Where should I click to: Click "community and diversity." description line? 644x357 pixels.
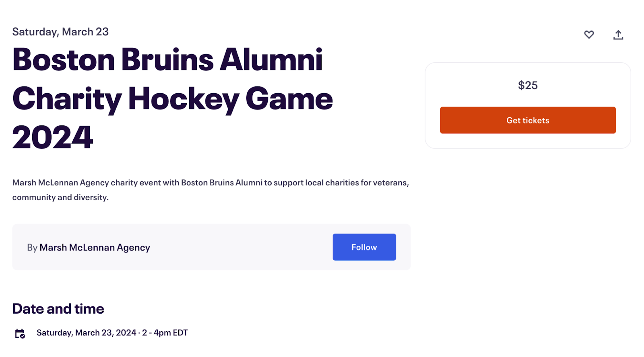[x=60, y=197]
